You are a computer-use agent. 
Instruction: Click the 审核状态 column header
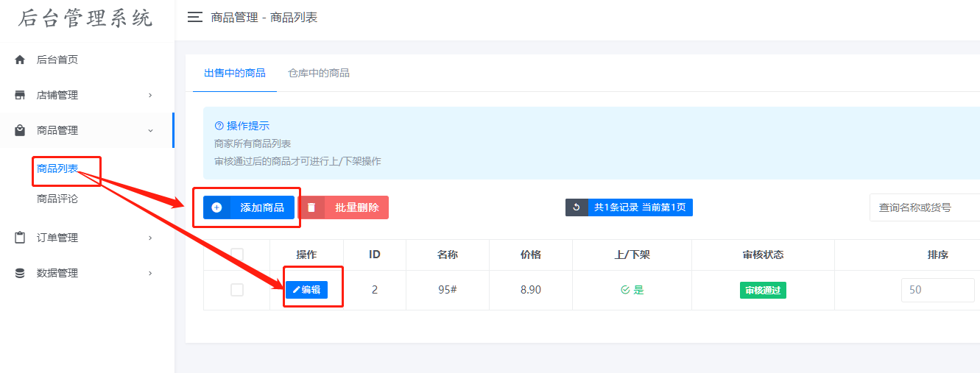pyautogui.click(x=763, y=255)
